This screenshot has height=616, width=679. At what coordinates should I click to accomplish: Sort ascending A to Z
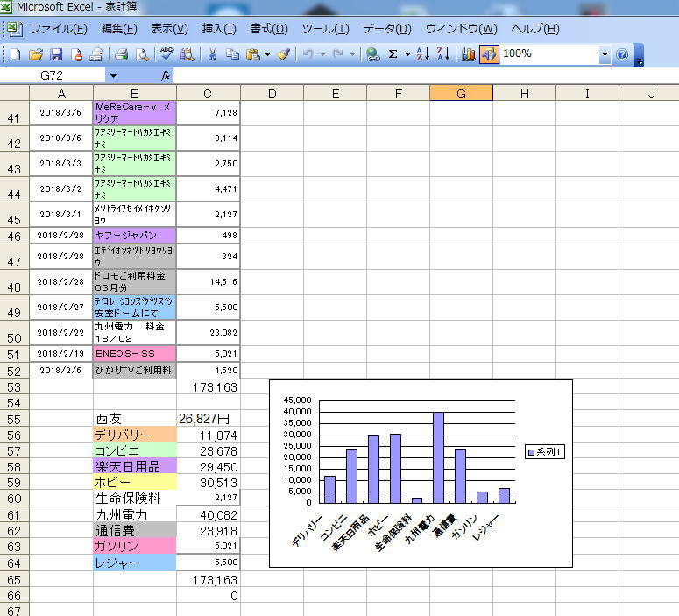tap(422, 54)
